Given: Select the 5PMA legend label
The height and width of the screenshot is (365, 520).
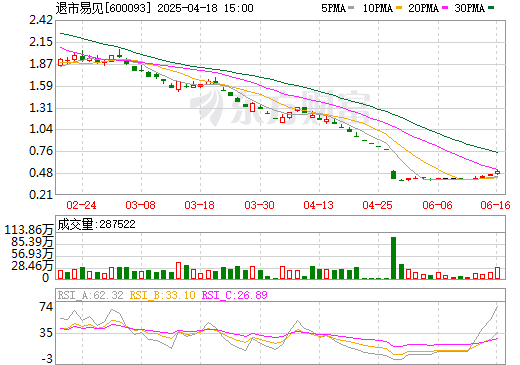Looking at the screenshot, I should tap(333, 8).
